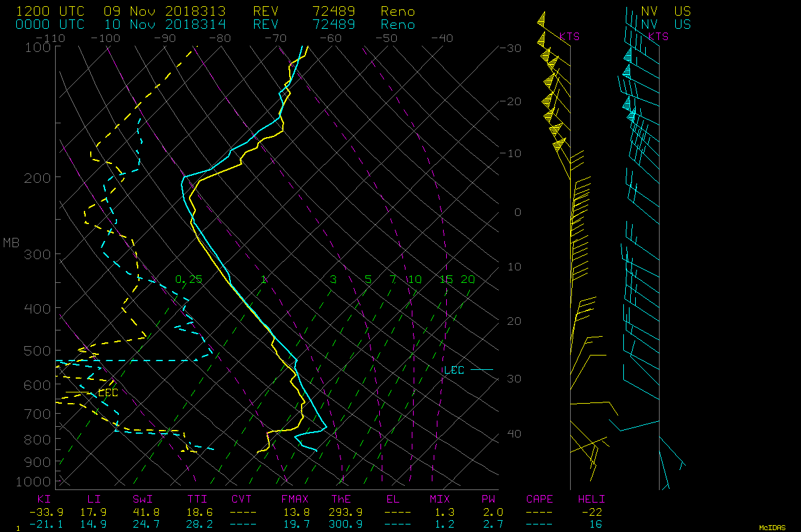This screenshot has width=801, height=532.
Task: Select the KI index column header
Action: [44, 499]
